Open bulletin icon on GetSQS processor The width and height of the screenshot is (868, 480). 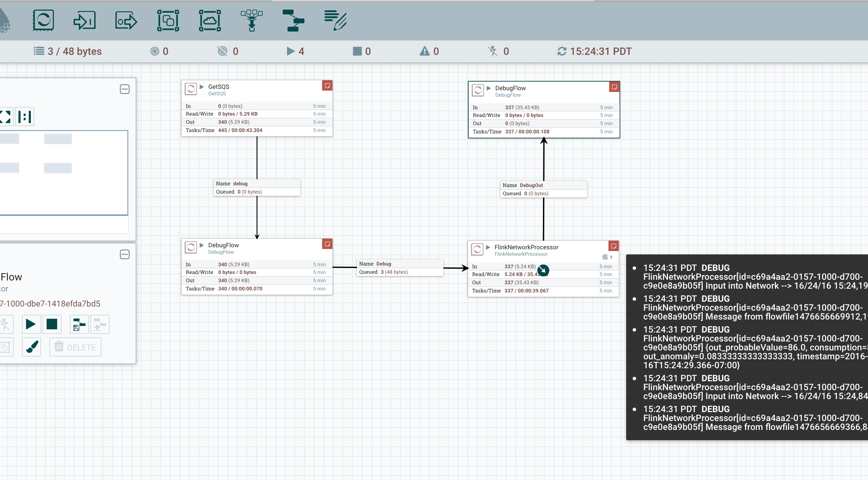coord(327,85)
